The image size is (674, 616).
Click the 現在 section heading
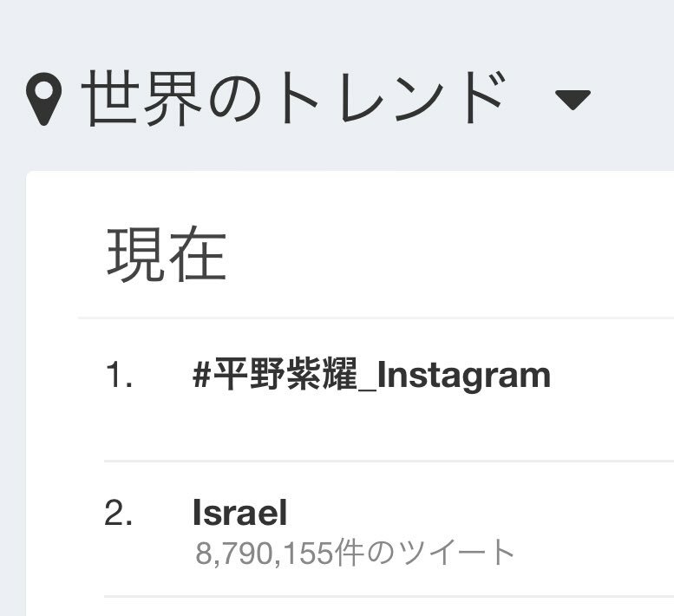tap(166, 254)
